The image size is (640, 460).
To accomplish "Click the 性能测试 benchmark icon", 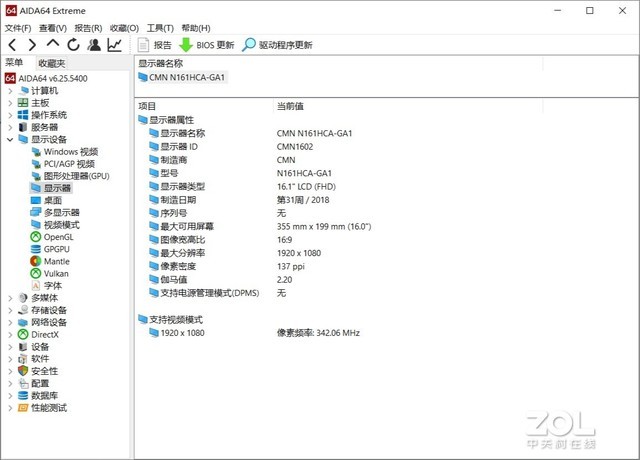I will tap(23, 408).
